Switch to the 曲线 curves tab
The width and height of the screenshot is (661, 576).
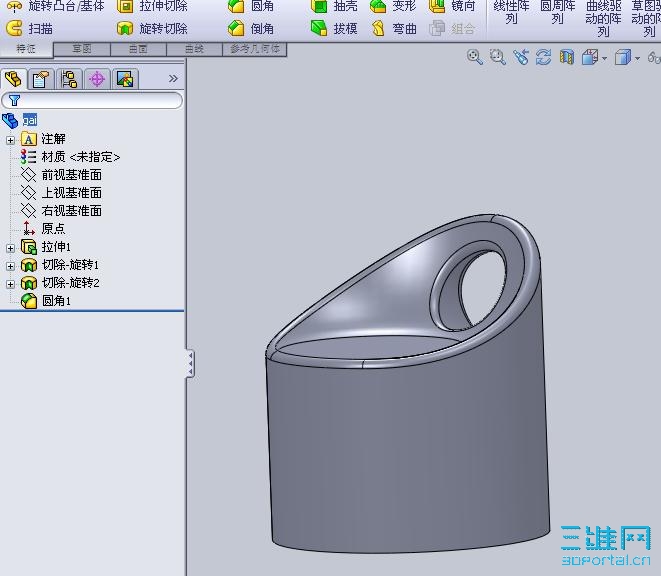click(x=194, y=49)
